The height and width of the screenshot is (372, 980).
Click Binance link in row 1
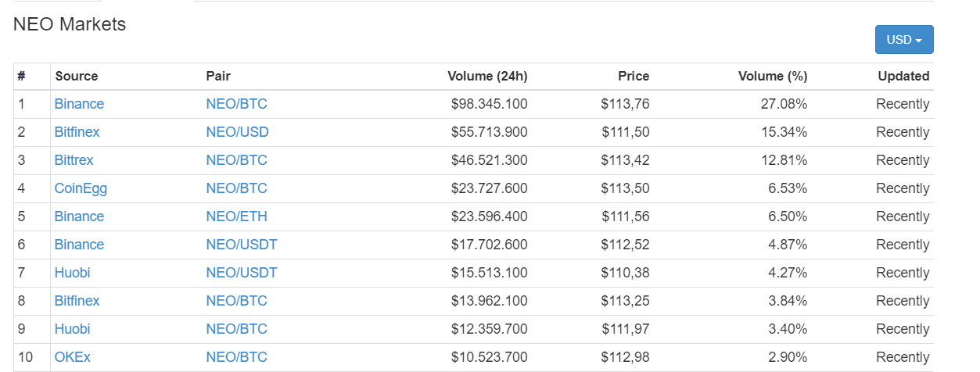coord(79,104)
